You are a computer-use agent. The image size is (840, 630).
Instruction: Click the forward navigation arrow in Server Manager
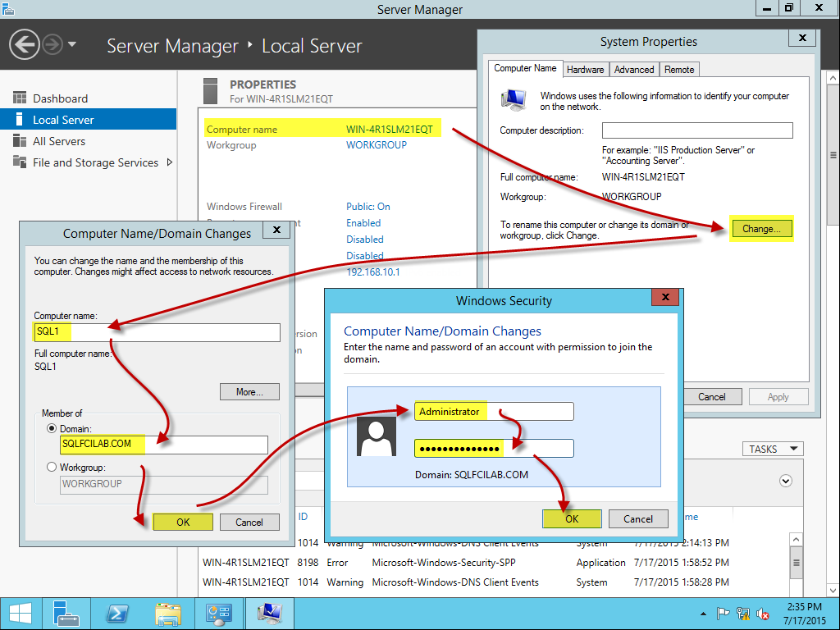tap(52, 44)
